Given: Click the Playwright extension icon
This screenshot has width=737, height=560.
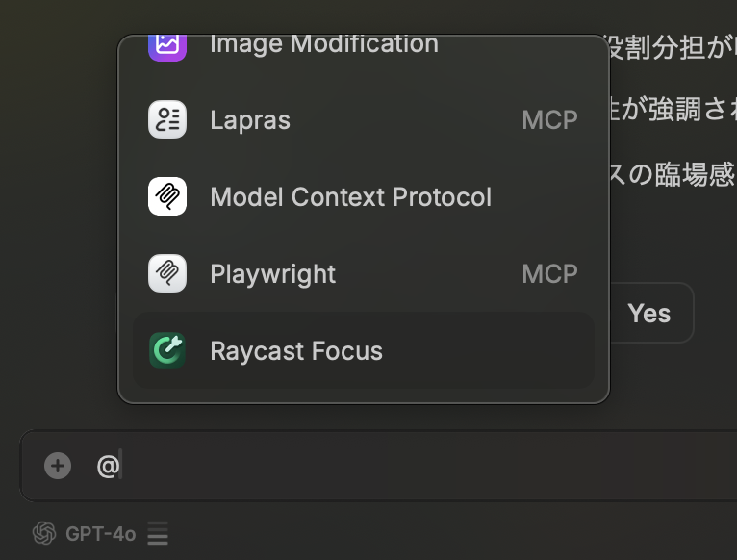Looking at the screenshot, I should pos(167,273).
